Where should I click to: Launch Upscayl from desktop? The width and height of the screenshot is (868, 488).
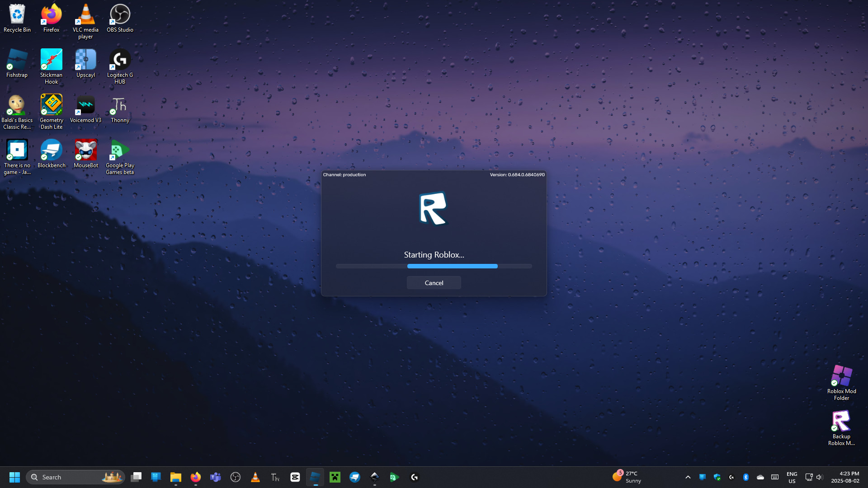tap(85, 64)
